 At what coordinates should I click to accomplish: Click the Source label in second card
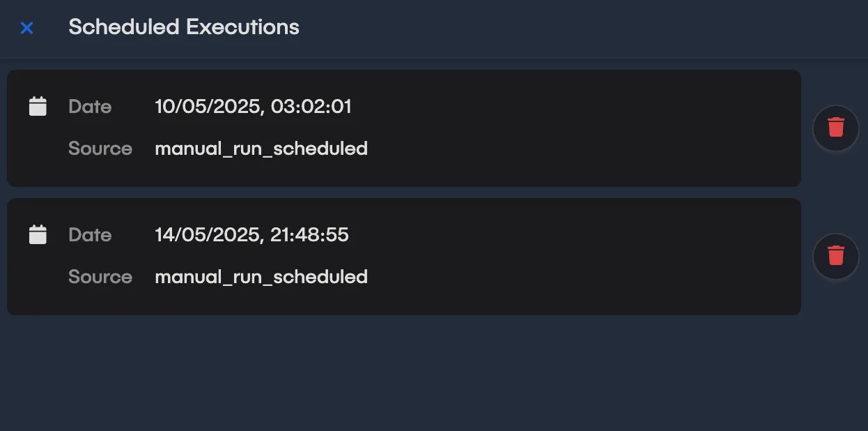(x=100, y=277)
